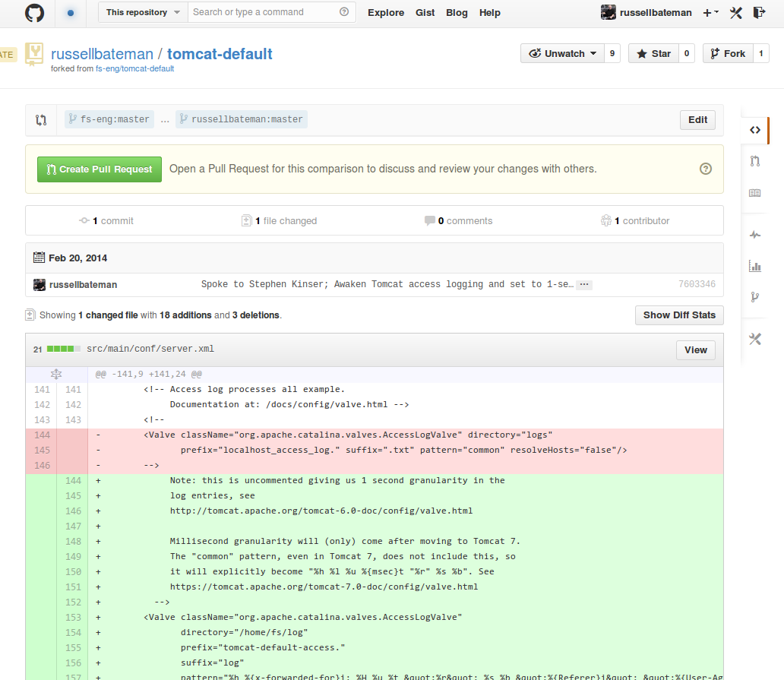Open the stargazers count 0

point(687,53)
